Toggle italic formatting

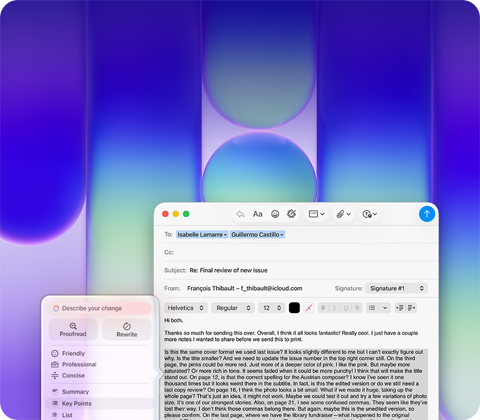point(334,308)
